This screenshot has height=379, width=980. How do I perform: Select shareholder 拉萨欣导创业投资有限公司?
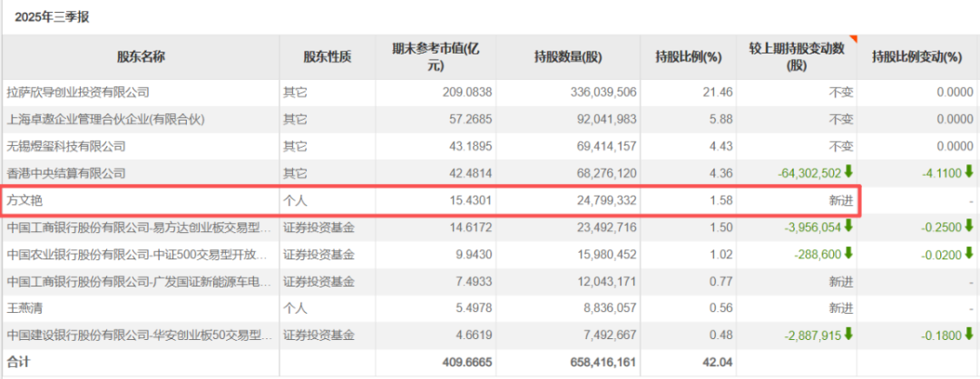tap(78, 92)
